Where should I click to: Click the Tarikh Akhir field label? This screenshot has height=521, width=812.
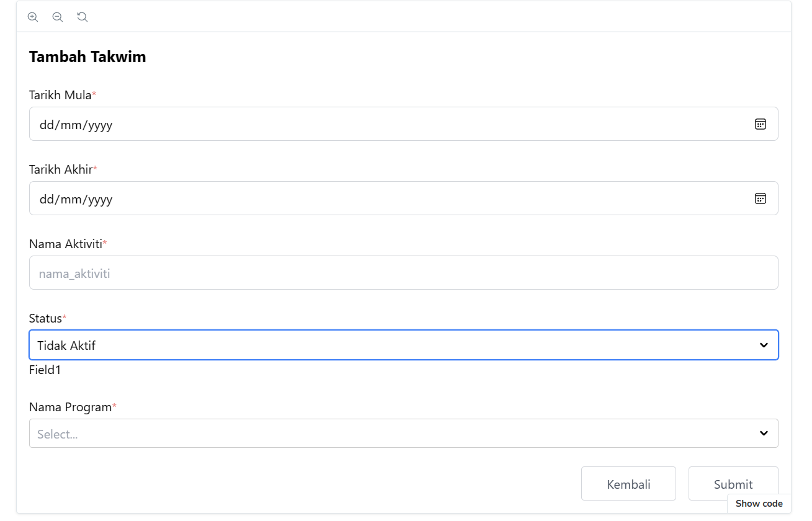pos(61,169)
